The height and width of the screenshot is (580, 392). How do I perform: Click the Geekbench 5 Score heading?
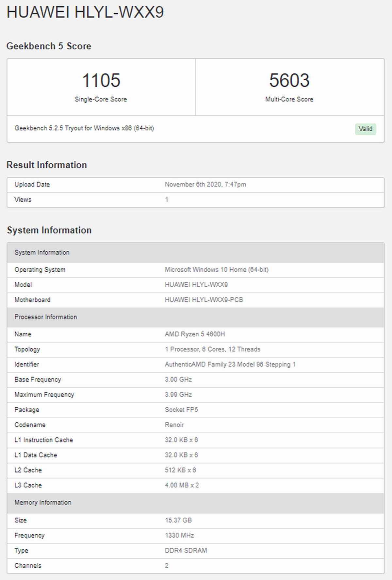point(49,46)
